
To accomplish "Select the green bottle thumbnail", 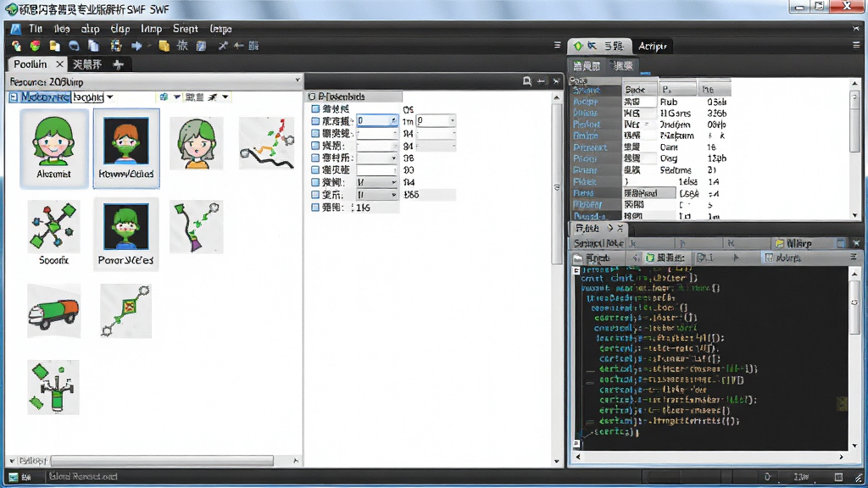I will [53, 387].
